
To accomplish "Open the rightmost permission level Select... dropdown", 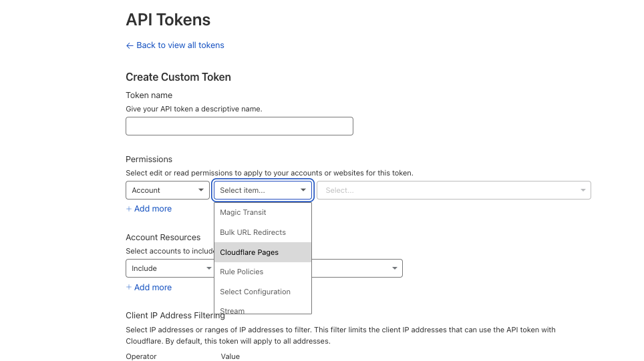I will pos(453,190).
